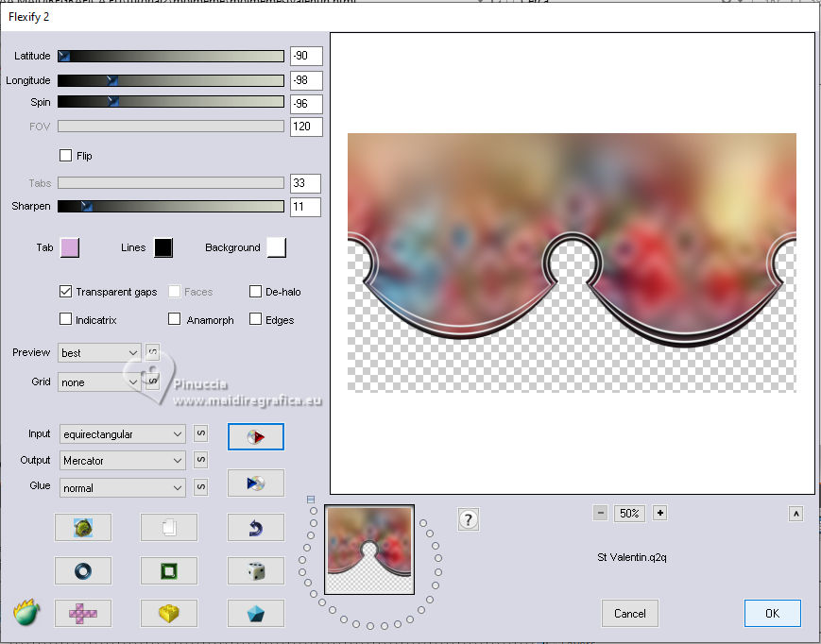Screen dimensions: 821x644
Task: Open the Background white color swatch
Action: click(x=277, y=247)
